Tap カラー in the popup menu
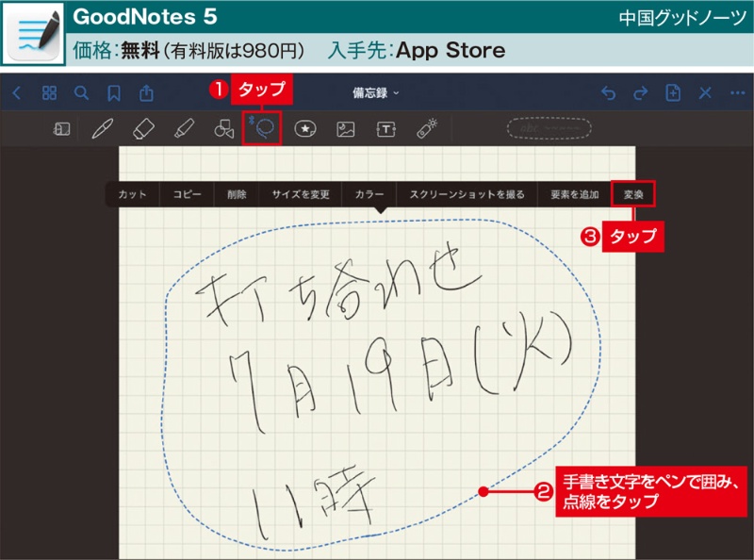This screenshot has height=560, width=754. (369, 194)
